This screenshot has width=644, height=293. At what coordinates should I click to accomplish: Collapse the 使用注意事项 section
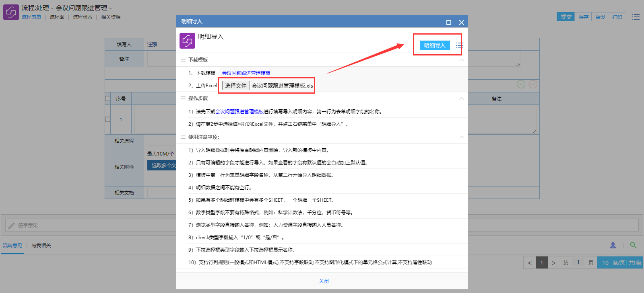click(462, 137)
